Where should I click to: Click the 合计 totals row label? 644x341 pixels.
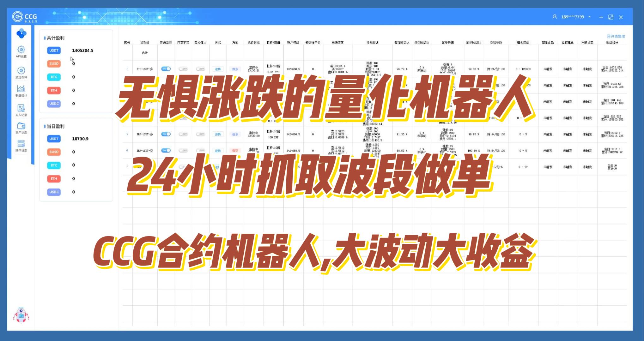tap(145, 53)
